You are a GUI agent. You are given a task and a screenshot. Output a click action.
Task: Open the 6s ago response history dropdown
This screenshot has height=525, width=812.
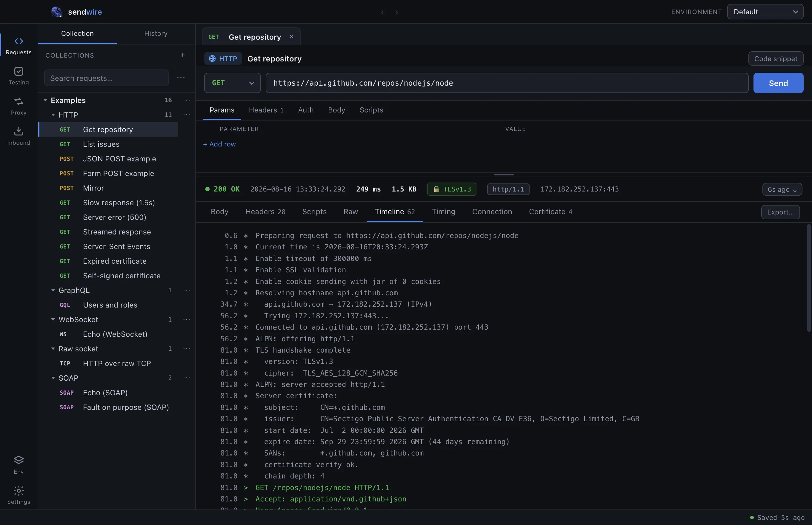tap(782, 189)
